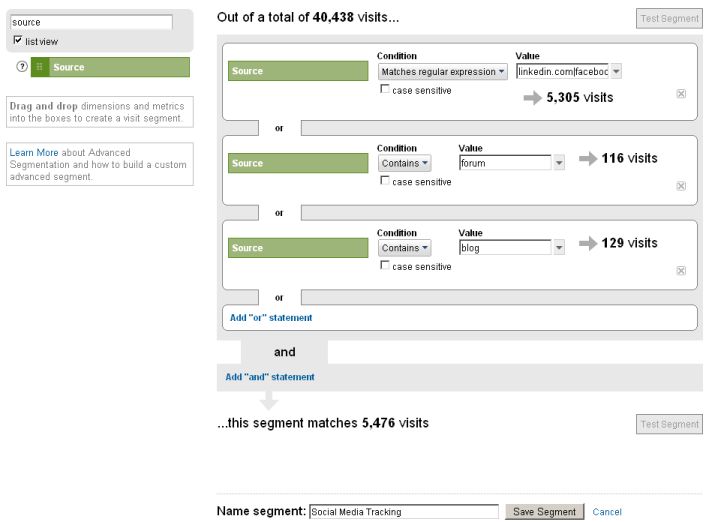
Task: Open Contains dropdown for blog condition
Action: 404,248
